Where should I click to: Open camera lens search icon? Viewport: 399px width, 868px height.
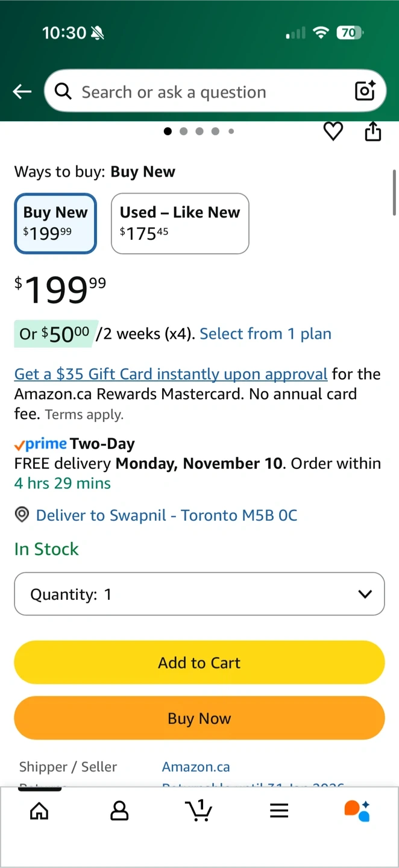pyautogui.click(x=365, y=91)
